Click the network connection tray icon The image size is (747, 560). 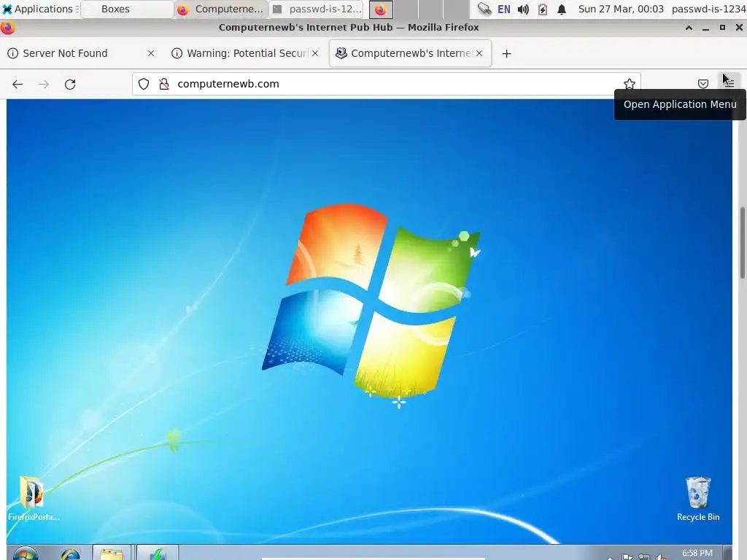[484, 9]
